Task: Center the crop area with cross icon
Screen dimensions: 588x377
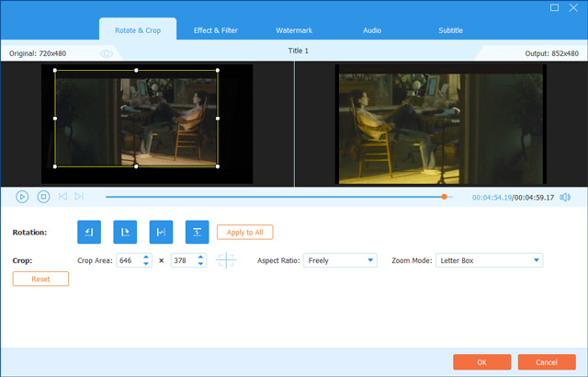Action: click(x=226, y=260)
